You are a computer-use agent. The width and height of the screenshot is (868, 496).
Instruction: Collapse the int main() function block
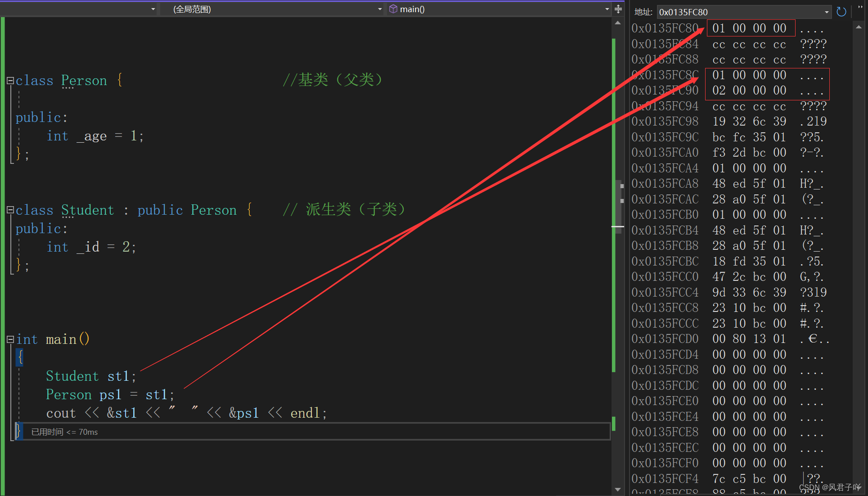10,339
